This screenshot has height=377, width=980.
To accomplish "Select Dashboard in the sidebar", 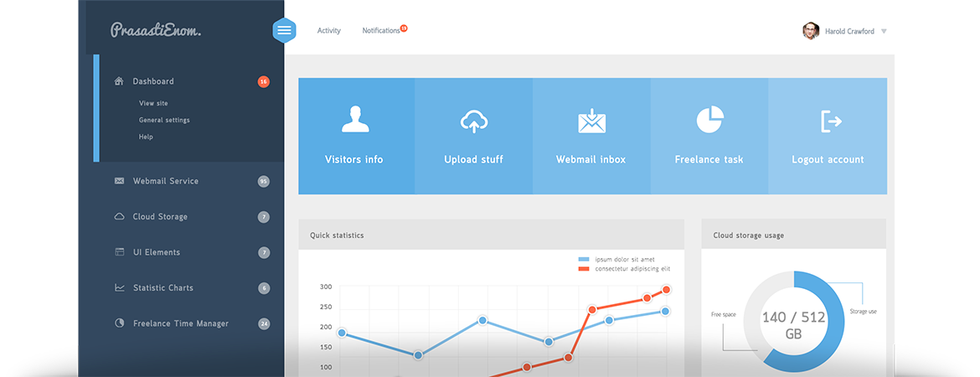I will pos(153,81).
